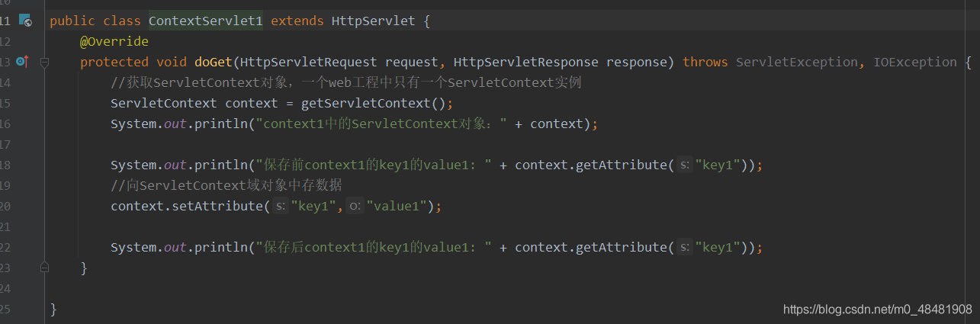This screenshot has height=324, width=980.
Task: Click the comment //向ServletContext域对象中存数据
Action: tap(227, 185)
